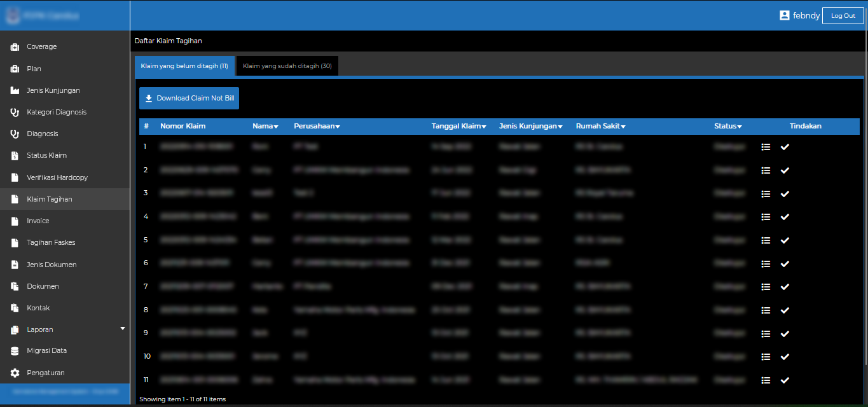
Task: Click the user profile icon beside febndy
Action: 784,15
